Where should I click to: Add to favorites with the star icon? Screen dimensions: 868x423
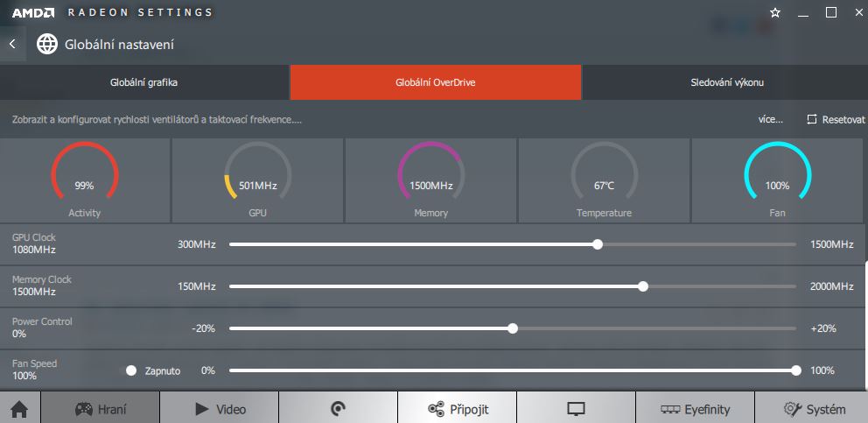pos(775,12)
